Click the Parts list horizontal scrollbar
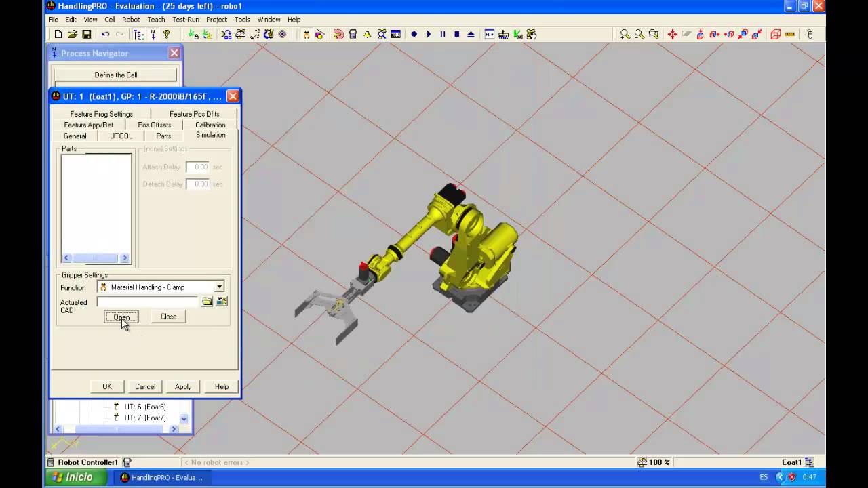 (x=95, y=258)
